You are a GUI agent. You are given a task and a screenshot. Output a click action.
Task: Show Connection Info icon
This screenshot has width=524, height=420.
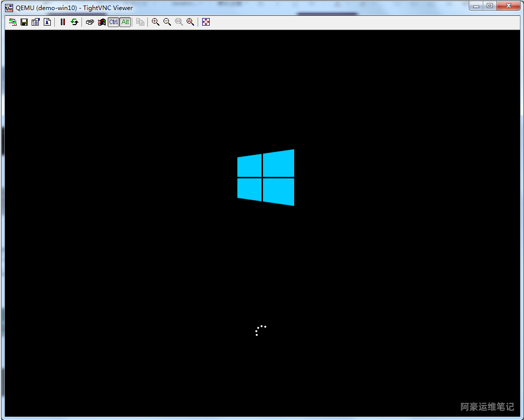(x=47, y=22)
